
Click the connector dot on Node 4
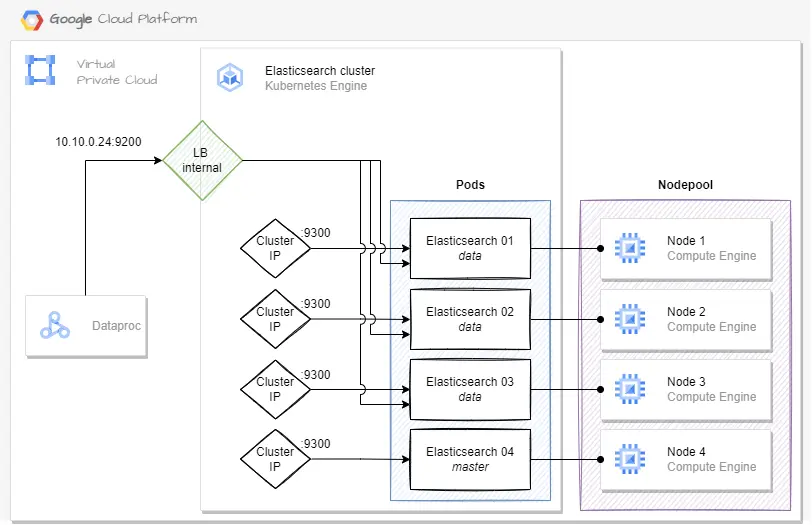[x=600, y=459]
